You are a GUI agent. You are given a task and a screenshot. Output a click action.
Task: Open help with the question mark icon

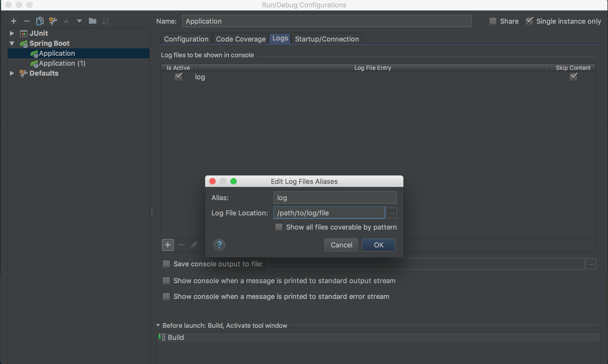tap(219, 245)
